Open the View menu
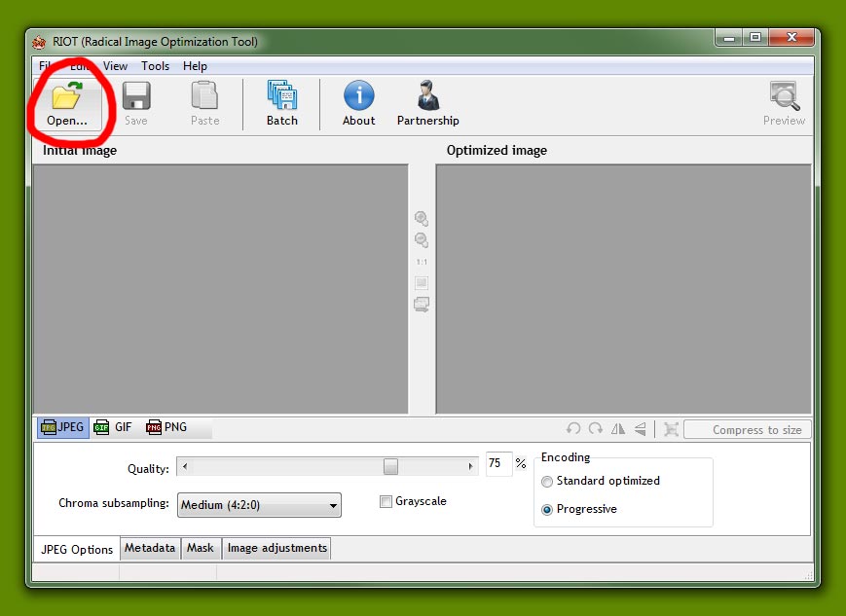 click(115, 66)
